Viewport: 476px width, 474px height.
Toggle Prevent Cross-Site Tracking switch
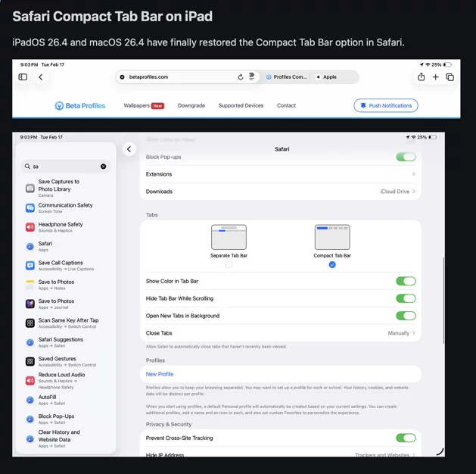click(x=406, y=438)
